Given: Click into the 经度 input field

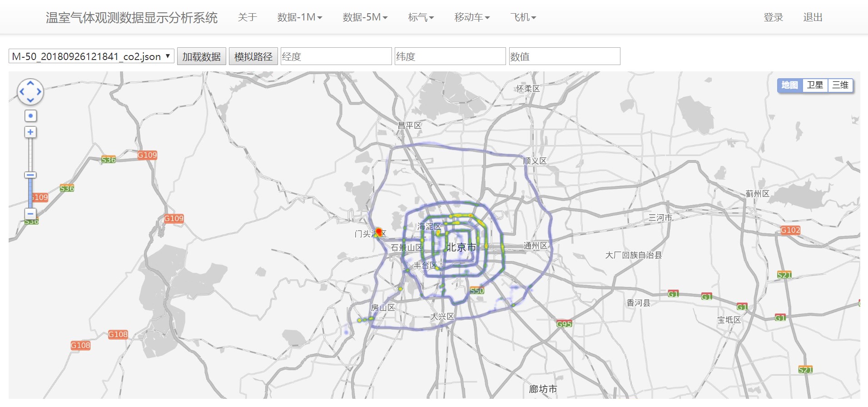Looking at the screenshot, I should tap(336, 56).
